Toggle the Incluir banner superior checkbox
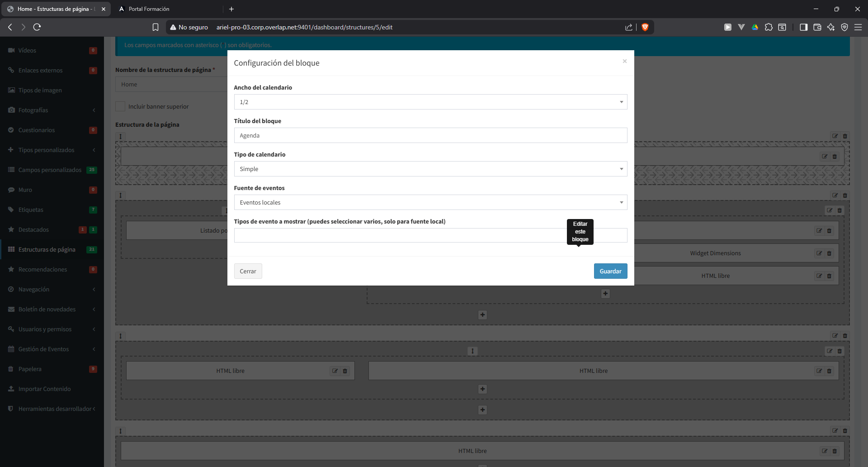The height and width of the screenshot is (467, 868). coord(120,106)
